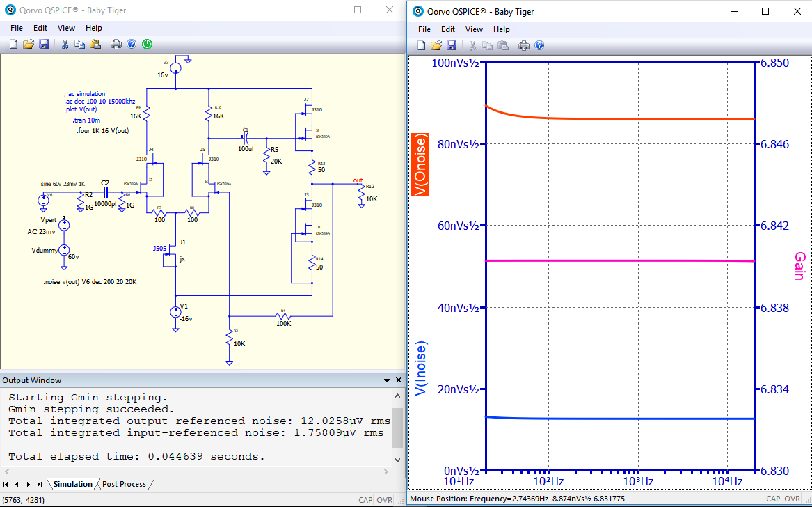Screen dimensions: 812x507
Task: Click Open folder icon in schematic window toolbar
Action: pyautogui.click(x=29, y=44)
